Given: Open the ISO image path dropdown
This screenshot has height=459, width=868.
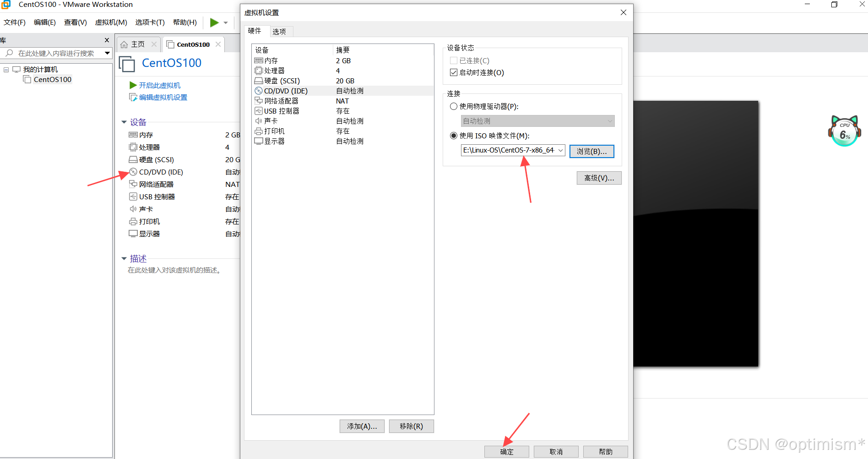Looking at the screenshot, I should (560, 150).
